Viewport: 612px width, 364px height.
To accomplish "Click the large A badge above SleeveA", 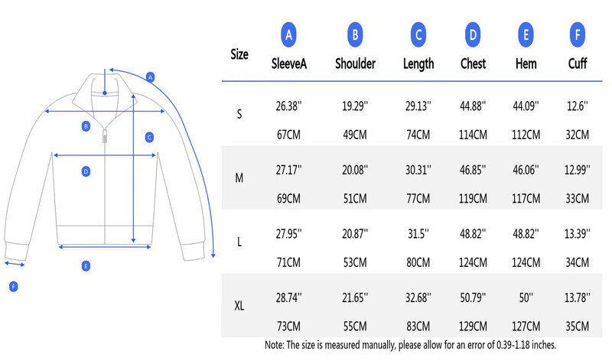I will tap(288, 34).
